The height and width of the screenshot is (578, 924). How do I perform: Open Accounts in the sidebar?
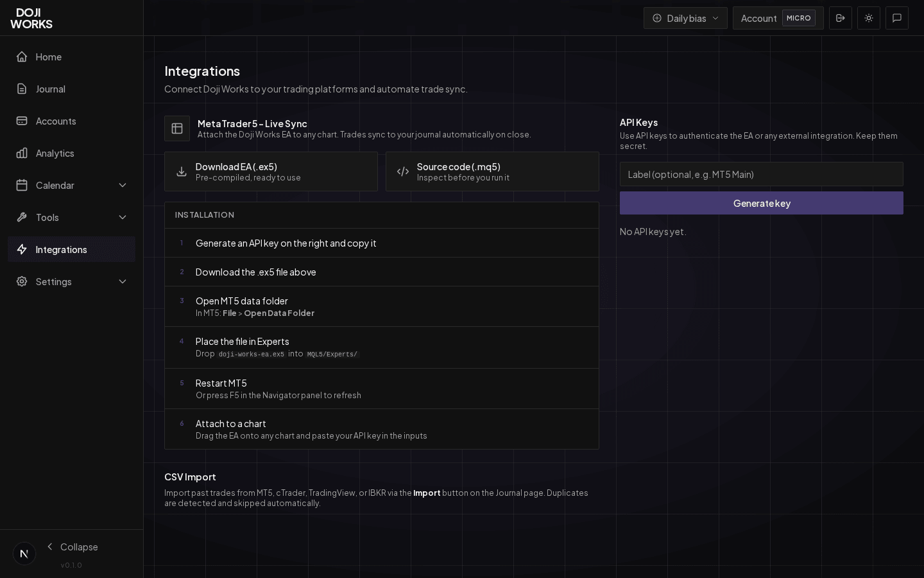point(56,121)
